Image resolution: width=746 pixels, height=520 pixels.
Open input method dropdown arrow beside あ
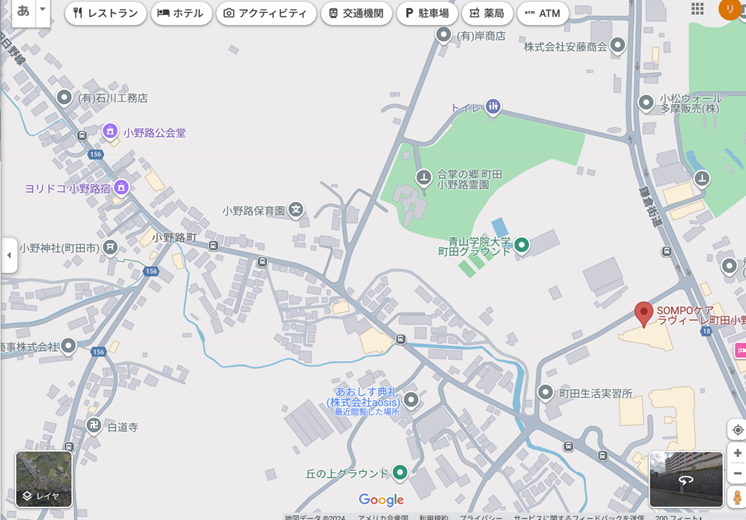[x=42, y=9]
